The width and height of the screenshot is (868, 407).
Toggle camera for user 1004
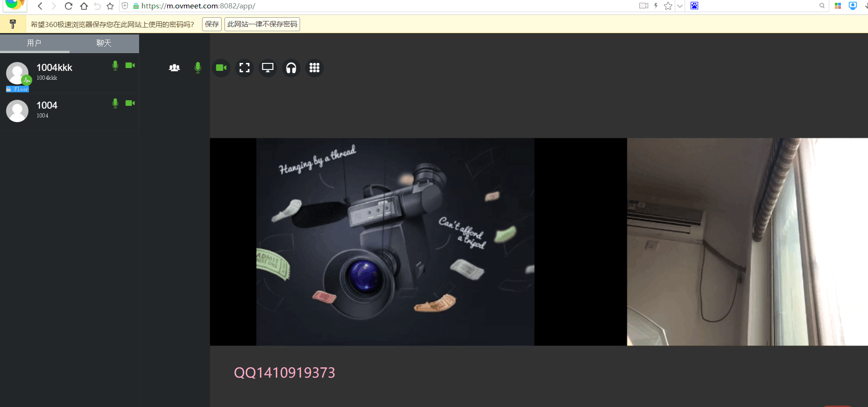click(130, 103)
